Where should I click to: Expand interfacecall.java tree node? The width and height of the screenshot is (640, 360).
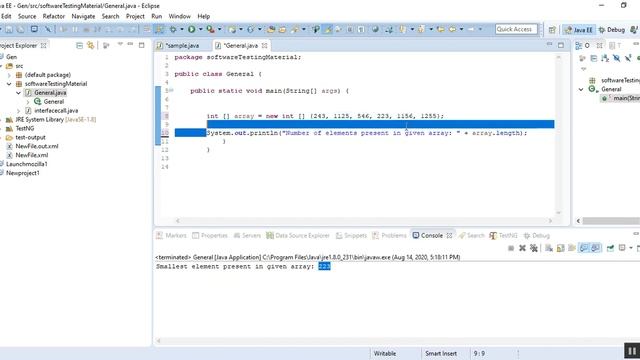pyautogui.click(x=18, y=111)
